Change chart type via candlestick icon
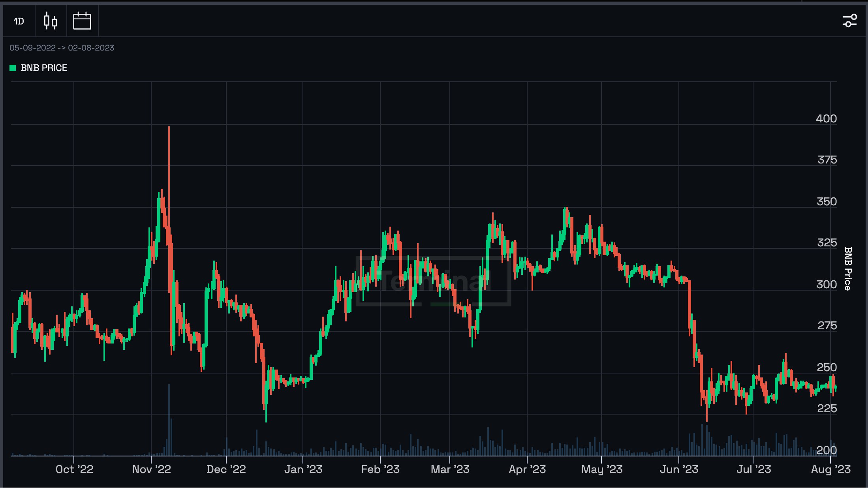The width and height of the screenshot is (868, 488). pos(51,21)
